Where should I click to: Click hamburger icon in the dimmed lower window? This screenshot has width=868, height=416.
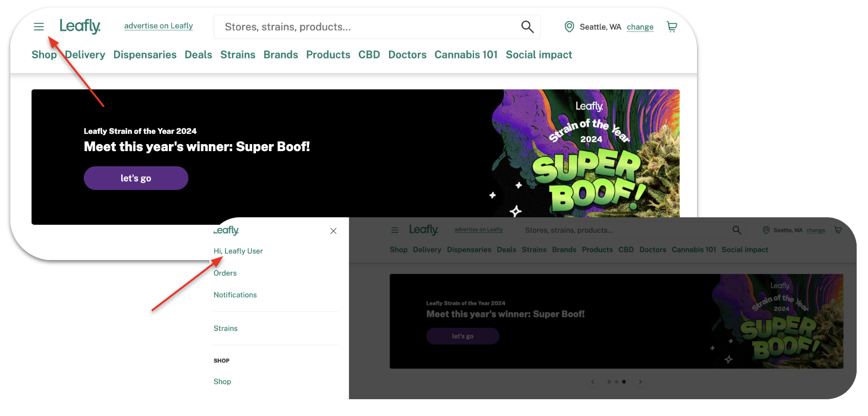point(395,230)
